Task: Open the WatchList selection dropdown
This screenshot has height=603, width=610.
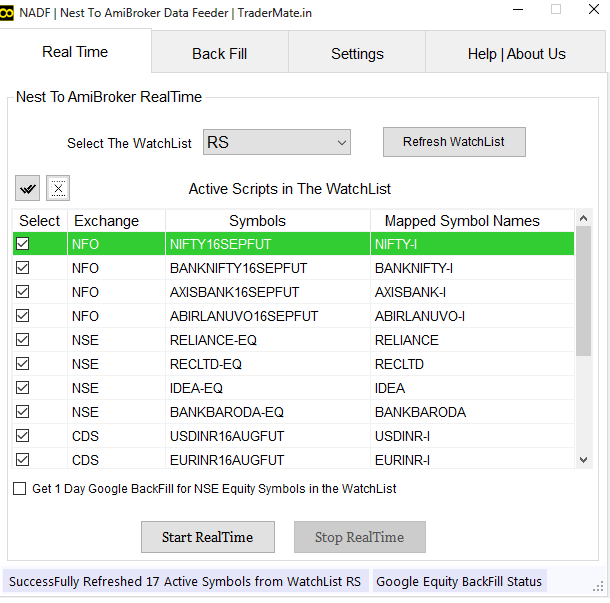Action: click(277, 143)
